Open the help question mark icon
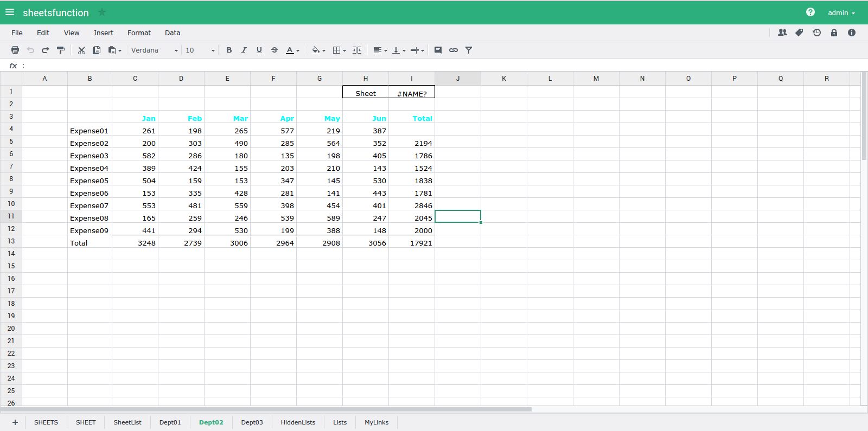Image resolution: width=868 pixels, height=431 pixels. click(810, 12)
